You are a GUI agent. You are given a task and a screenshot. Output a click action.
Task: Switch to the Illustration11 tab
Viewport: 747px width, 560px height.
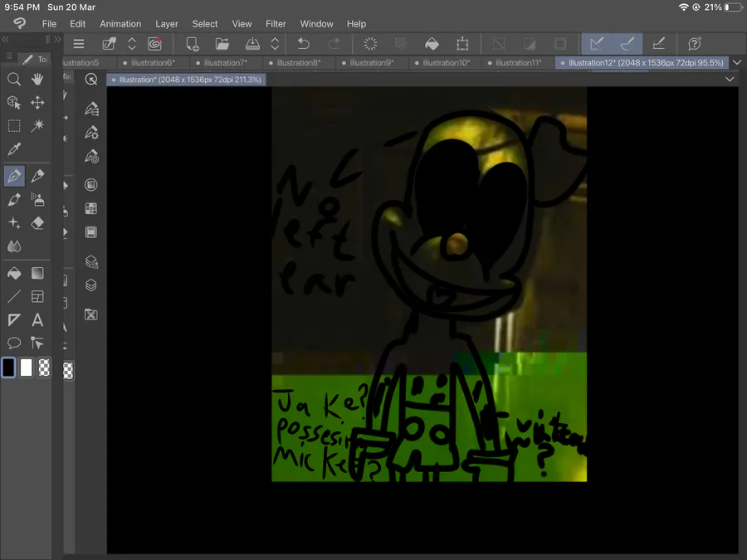(x=518, y=63)
